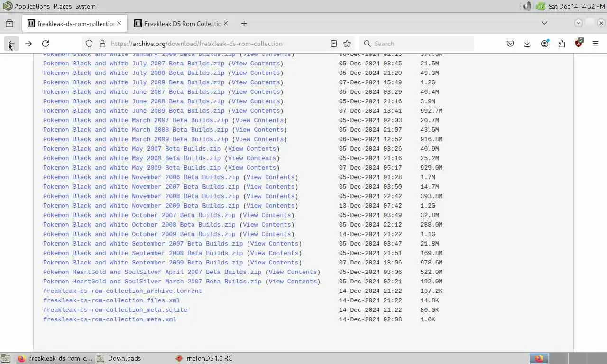
Task: Click the site security padlock icon
Action: click(x=102, y=44)
